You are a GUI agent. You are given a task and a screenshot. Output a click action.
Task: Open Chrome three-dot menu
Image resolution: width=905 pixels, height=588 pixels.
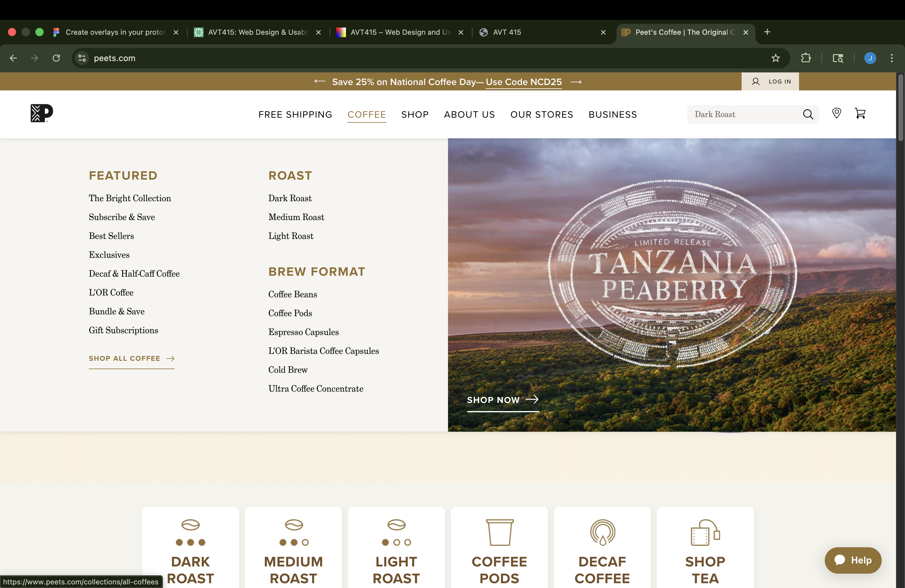pyautogui.click(x=891, y=58)
